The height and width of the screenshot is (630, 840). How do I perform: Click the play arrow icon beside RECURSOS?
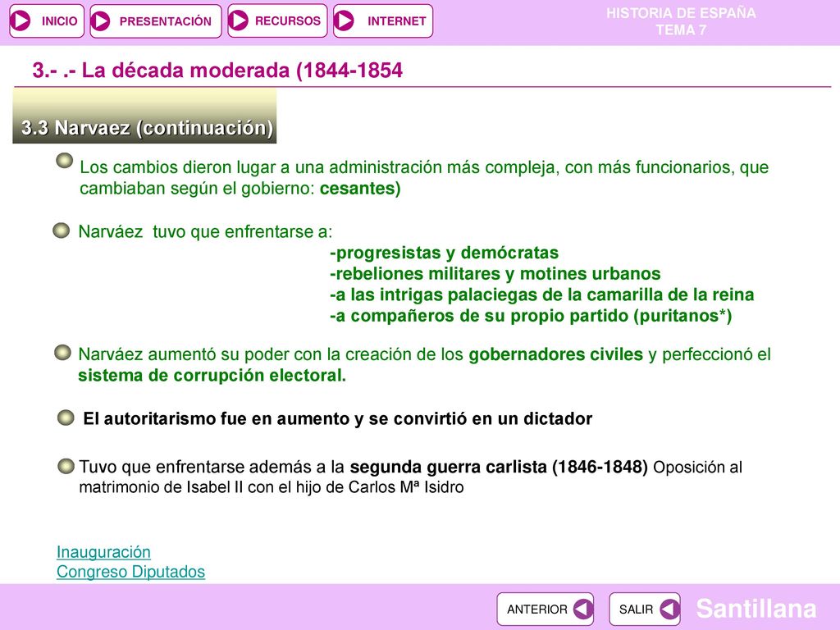[x=239, y=21]
